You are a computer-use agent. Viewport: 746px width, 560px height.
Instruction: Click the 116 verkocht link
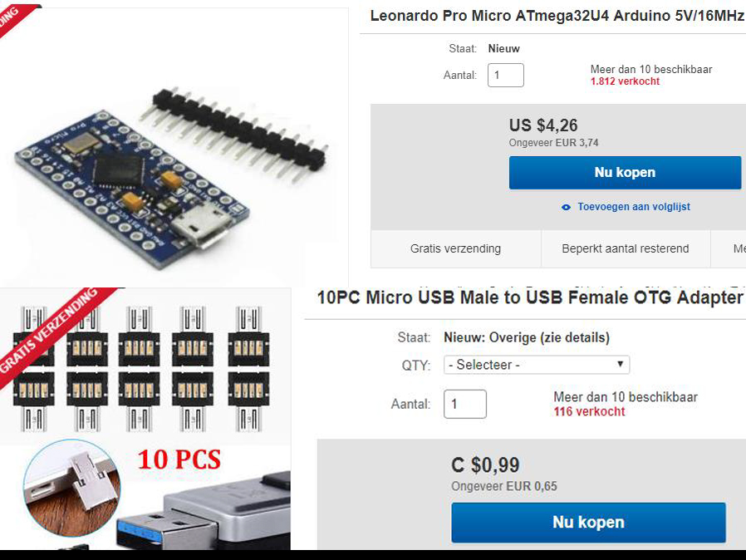pyautogui.click(x=589, y=411)
